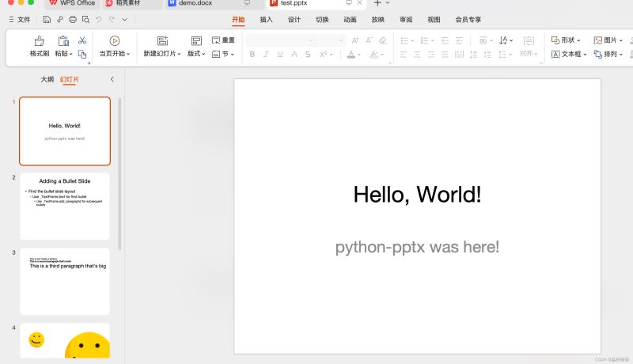Screen dimensions: 633x364
Task: Collapse the slide panel with left chevron
Action: 112,79
